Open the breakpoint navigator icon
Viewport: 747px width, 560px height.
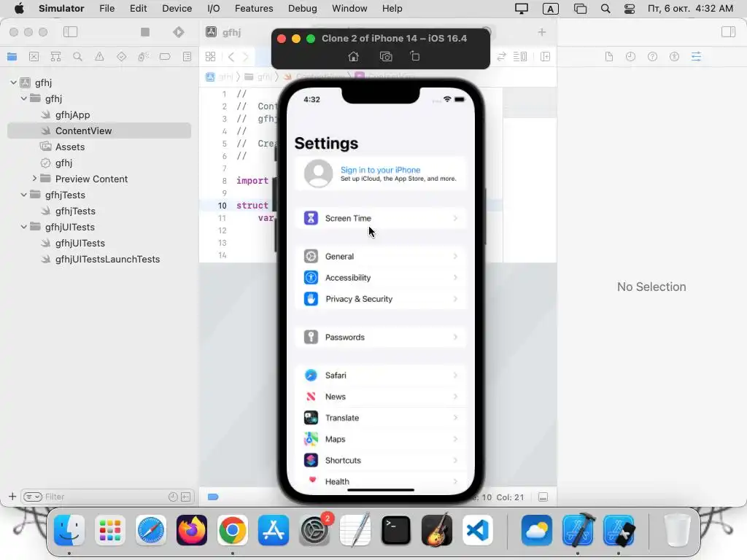165,57
